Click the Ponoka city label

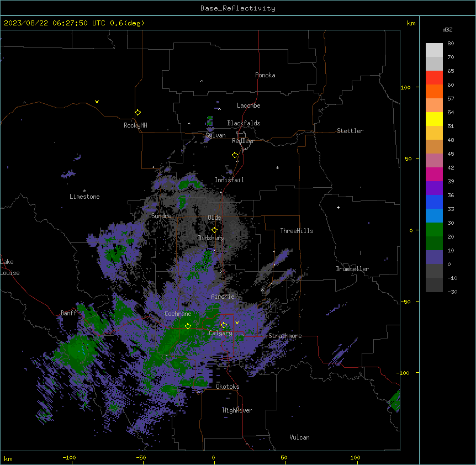[x=265, y=75]
